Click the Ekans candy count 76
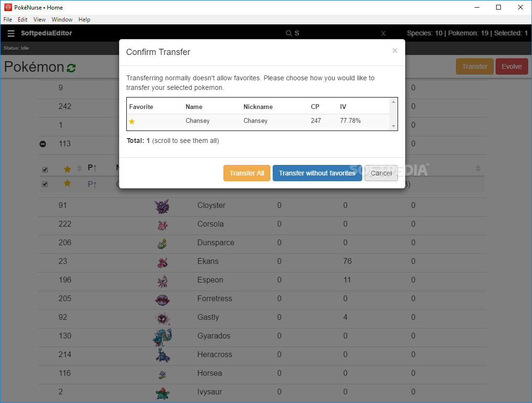Screen dimensions: 532x403 point(347,261)
